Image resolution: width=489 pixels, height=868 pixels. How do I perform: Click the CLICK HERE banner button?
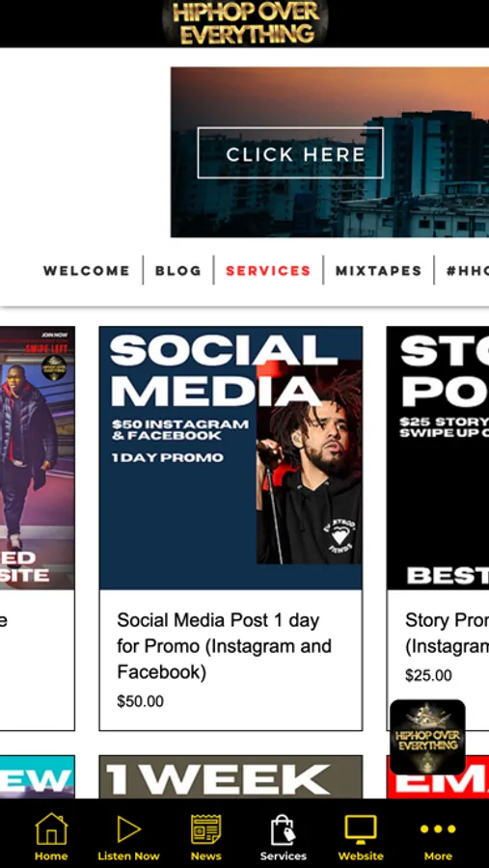290,152
